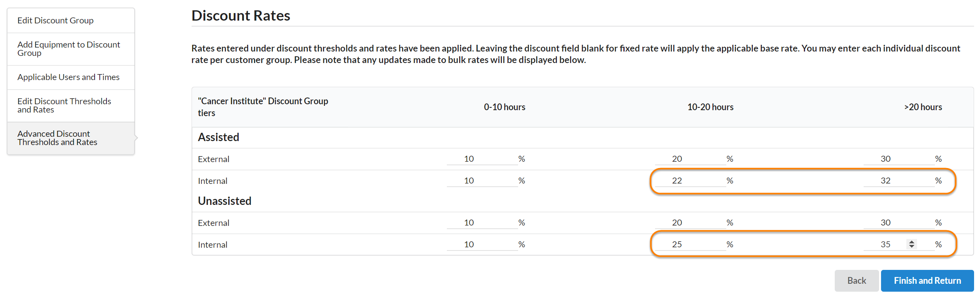980x300 pixels.
Task: Click Assisted Internal 32% rate field
Action: (898, 181)
